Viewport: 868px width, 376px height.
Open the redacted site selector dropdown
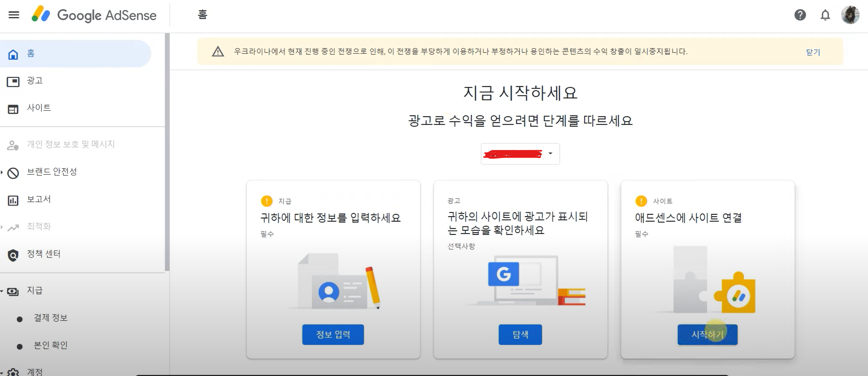pos(520,154)
